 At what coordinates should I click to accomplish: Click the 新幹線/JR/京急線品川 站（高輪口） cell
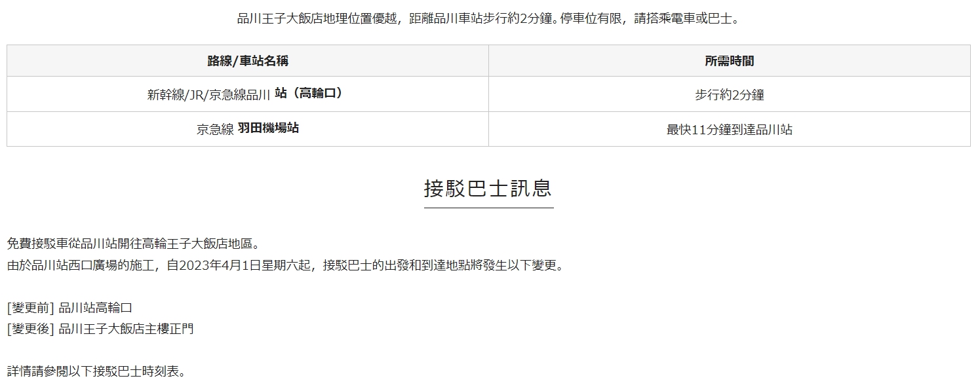[x=248, y=94]
